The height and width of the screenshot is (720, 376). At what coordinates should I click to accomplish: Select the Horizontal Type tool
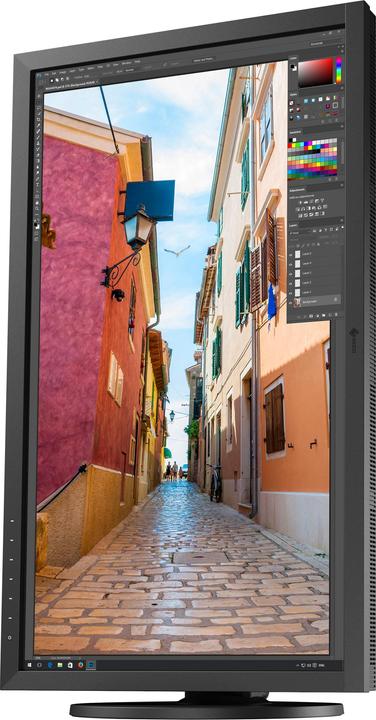tap(37, 185)
